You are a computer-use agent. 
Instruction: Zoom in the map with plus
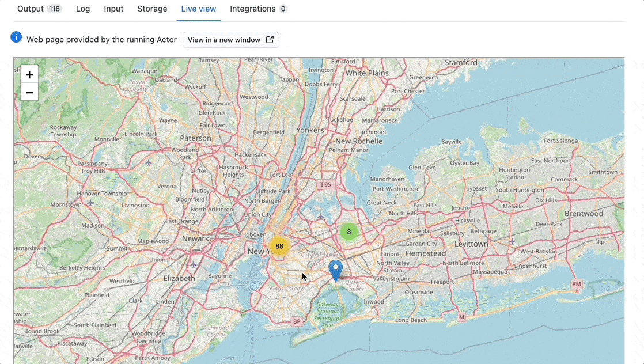pos(29,75)
